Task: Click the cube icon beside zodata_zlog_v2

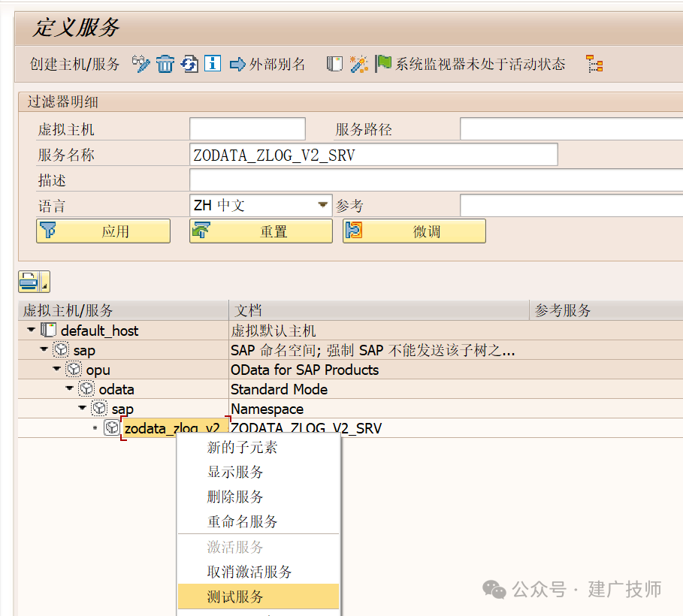Action: pos(111,427)
